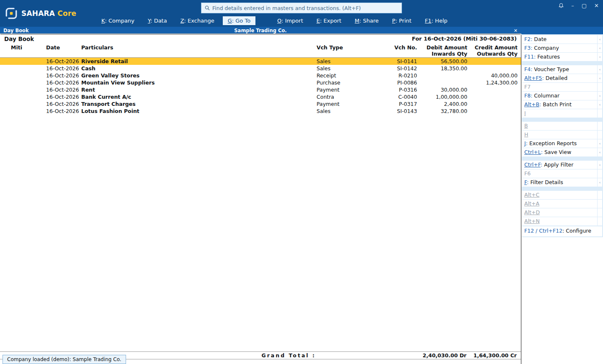Click voucher number SI-0142
The width and height of the screenshot is (603, 364).
click(x=407, y=69)
